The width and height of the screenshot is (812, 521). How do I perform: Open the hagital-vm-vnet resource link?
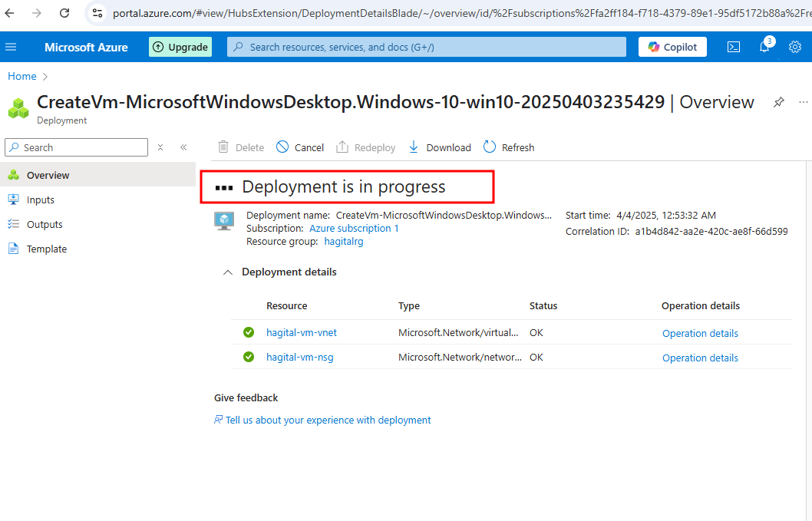[x=302, y=332]
